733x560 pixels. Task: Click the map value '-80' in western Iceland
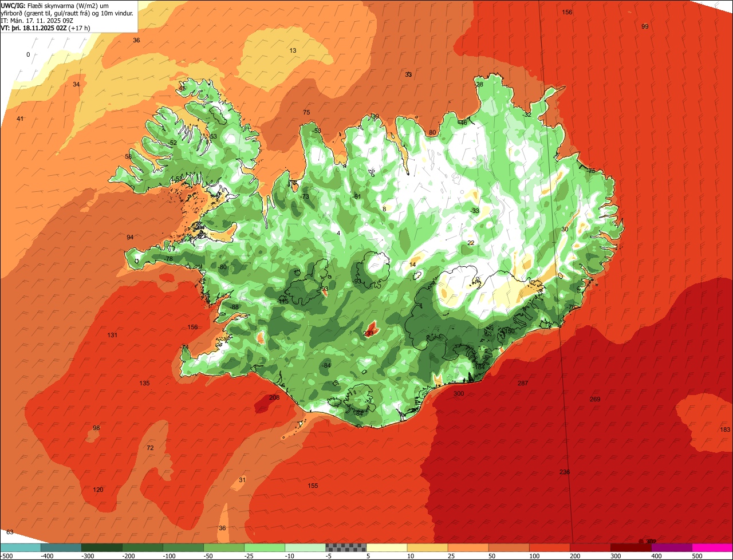tap(222, 267)
